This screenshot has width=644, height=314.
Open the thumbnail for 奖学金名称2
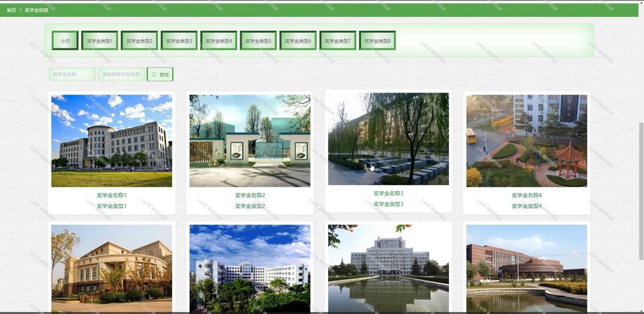[x=250, y=141]
